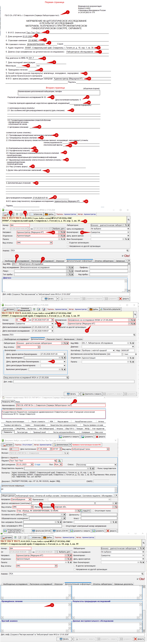Open Отметка об особых случаях tab
The height and width of the screenshot is (644, 147).
pos(47,495)
